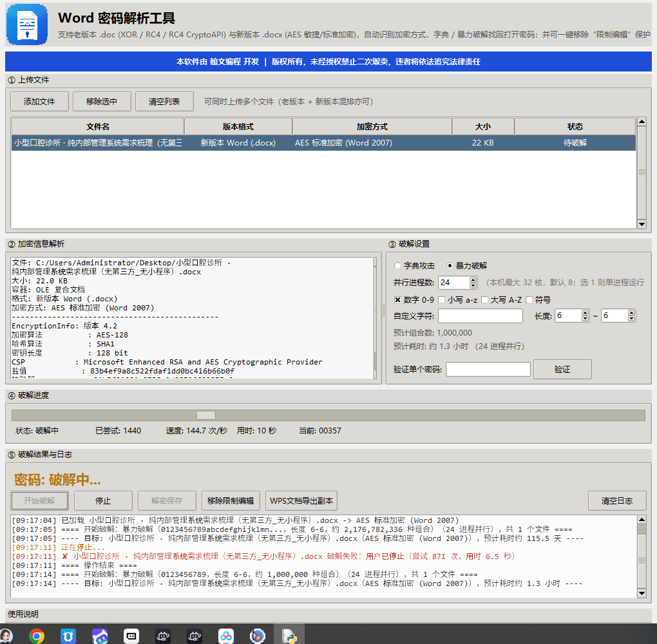
Task: Decrease maximum length with down arrow
Action: pos(631,318)
